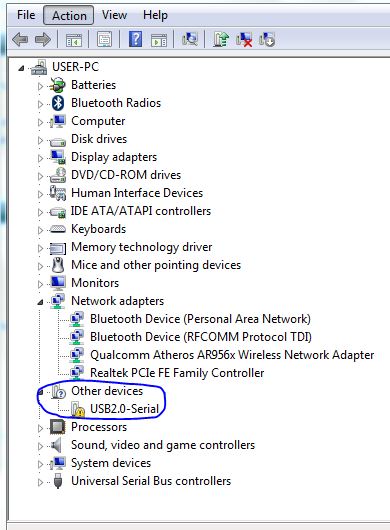This screenshot has height=530, width=390.
Task: Expand Universal Serial Bus controllers
Action: point(40,482)
